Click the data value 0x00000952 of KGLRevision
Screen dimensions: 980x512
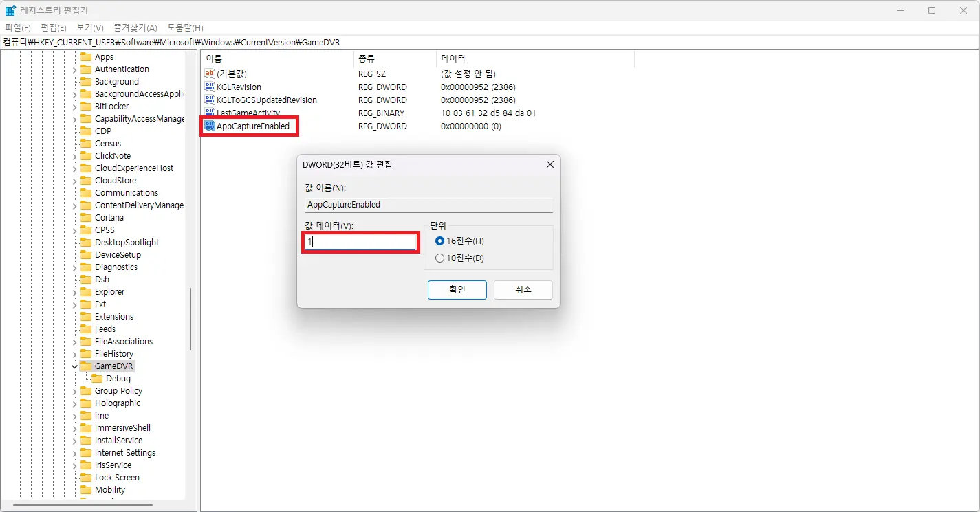[478, 87]
